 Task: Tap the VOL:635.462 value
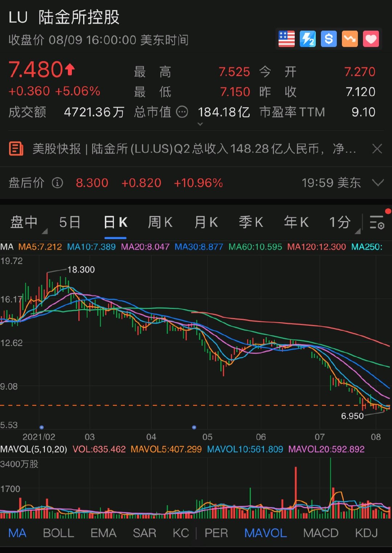tap(99, 449)
